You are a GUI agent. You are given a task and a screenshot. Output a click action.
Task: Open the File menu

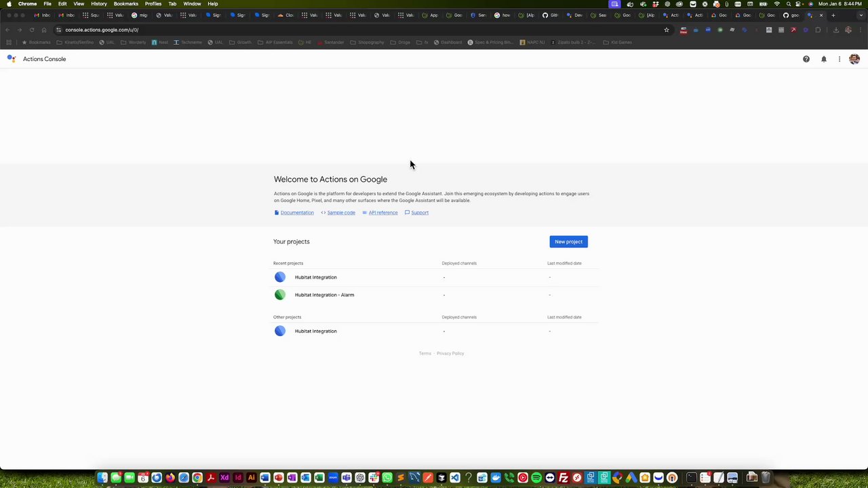coord(47,4)
